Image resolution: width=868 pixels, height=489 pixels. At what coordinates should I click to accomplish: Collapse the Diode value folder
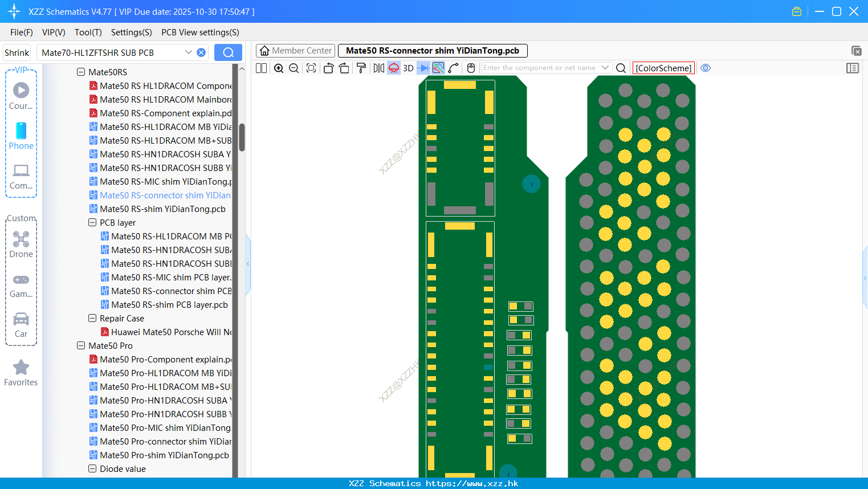coord(92,468)
